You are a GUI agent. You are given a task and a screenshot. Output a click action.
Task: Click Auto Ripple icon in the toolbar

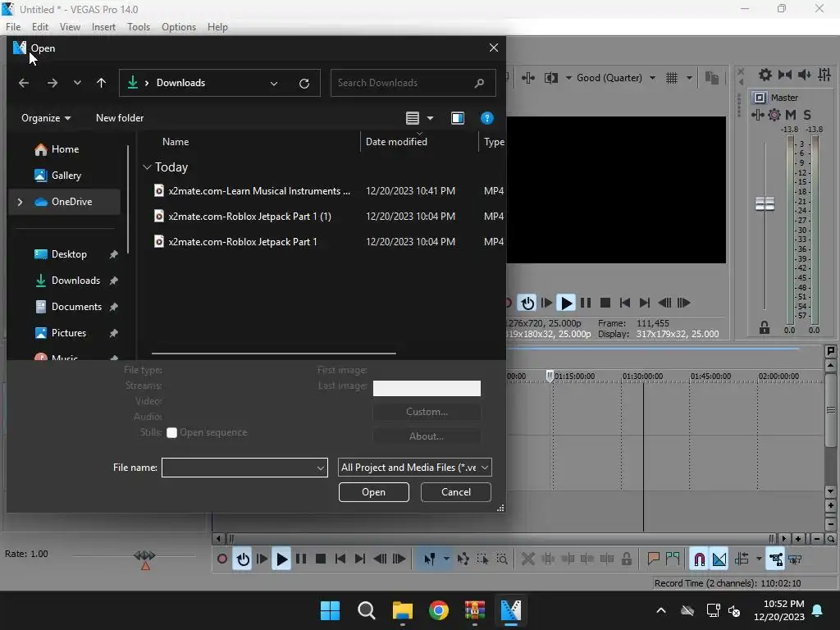pos(742,559)
